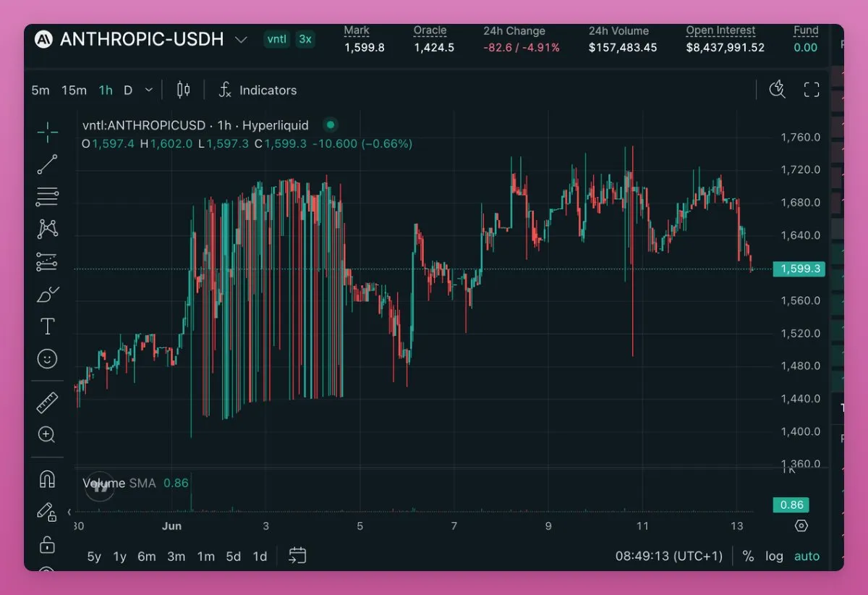The width and height of the screenshot is (868, 595).
Task: Click the 1,599.3 current price label
Action: (801, 269)
